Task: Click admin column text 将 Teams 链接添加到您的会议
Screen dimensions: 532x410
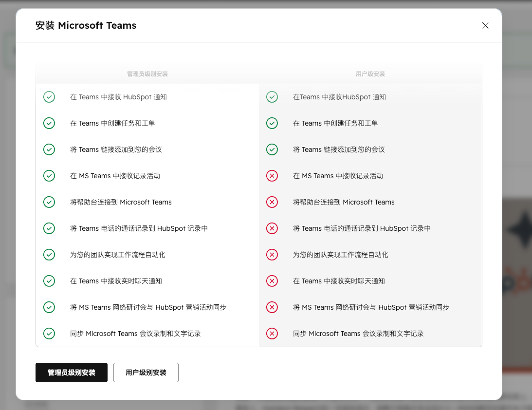Action: [116, 149]
